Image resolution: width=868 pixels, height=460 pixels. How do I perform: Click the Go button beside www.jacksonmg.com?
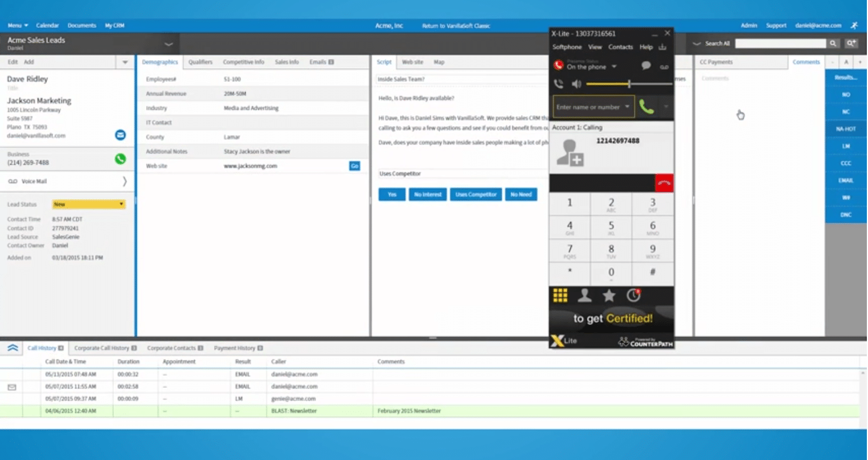(x=354, y=166)
